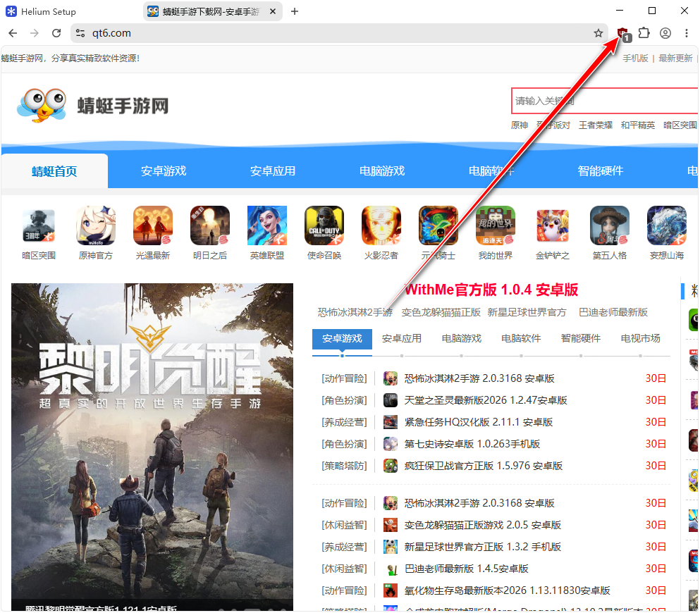This screenshot has height=613, width=700.
Task: Open the uBlock shield extension icon
Action: coord(622,33)
